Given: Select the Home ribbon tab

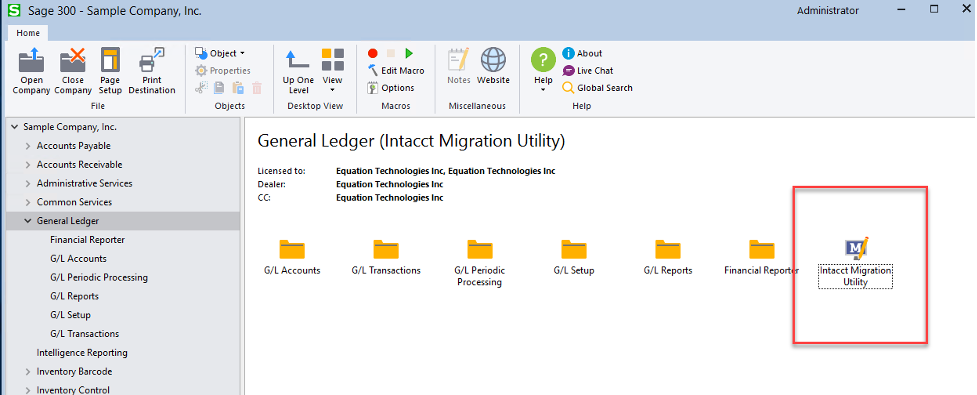Looking at the screenshot, I should (x=28, y=33).
